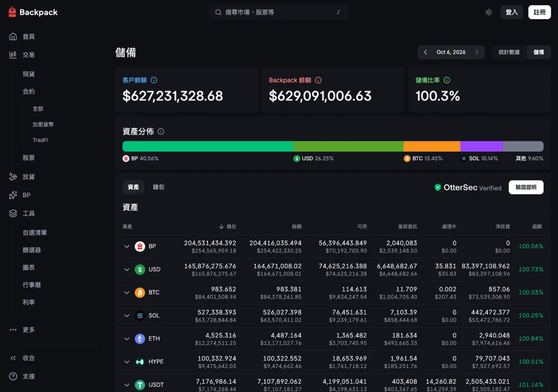Click the 工具 layers icon
This screenshot has height=392, width=558.
tap(13, 214)
